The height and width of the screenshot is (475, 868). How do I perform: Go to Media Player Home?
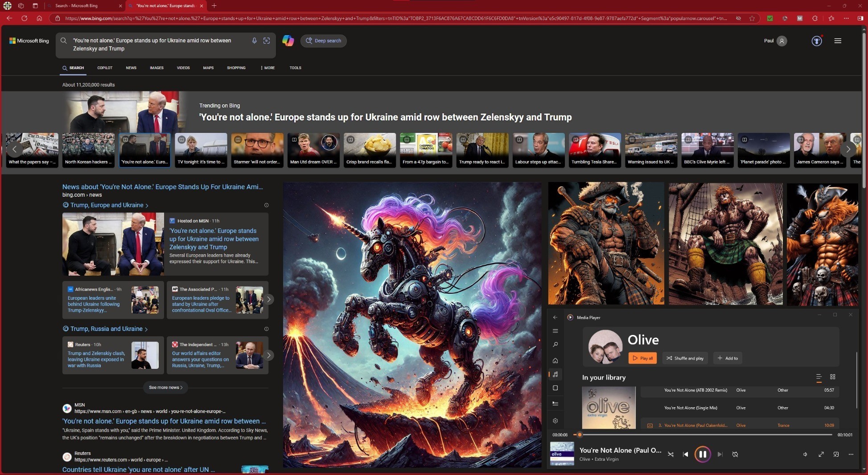[555, 360]
